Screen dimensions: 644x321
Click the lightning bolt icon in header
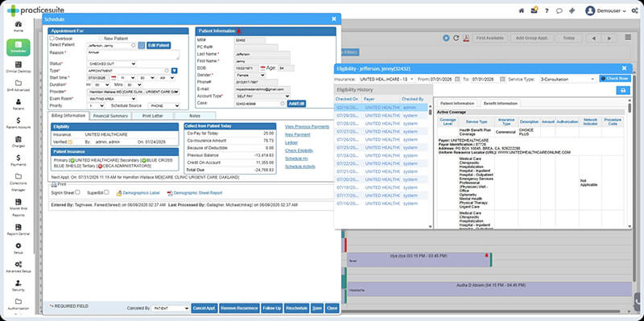tap(572, 10)
